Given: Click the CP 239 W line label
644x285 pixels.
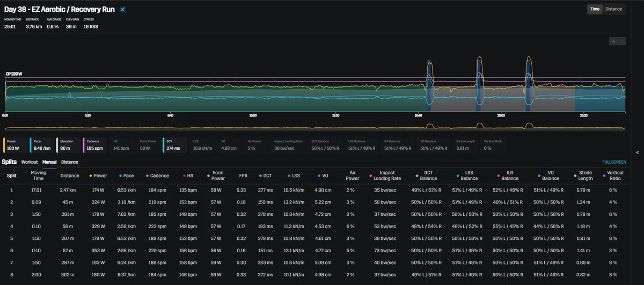Looking at the screenshot, I should 13,74.
